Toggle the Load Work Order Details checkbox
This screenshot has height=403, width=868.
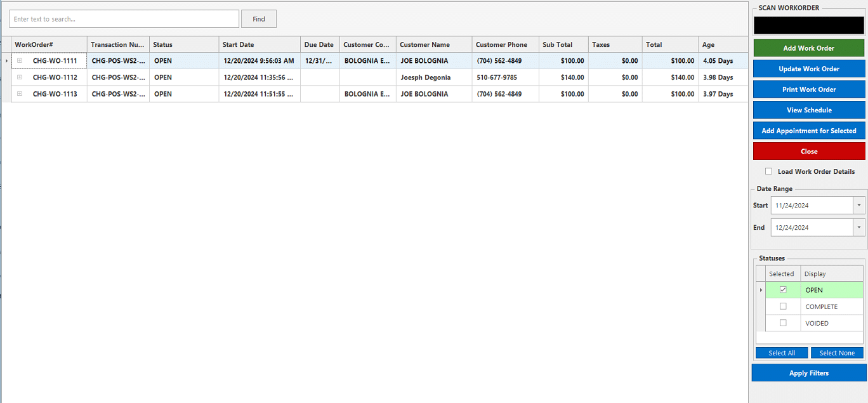(x=768, y=171)
